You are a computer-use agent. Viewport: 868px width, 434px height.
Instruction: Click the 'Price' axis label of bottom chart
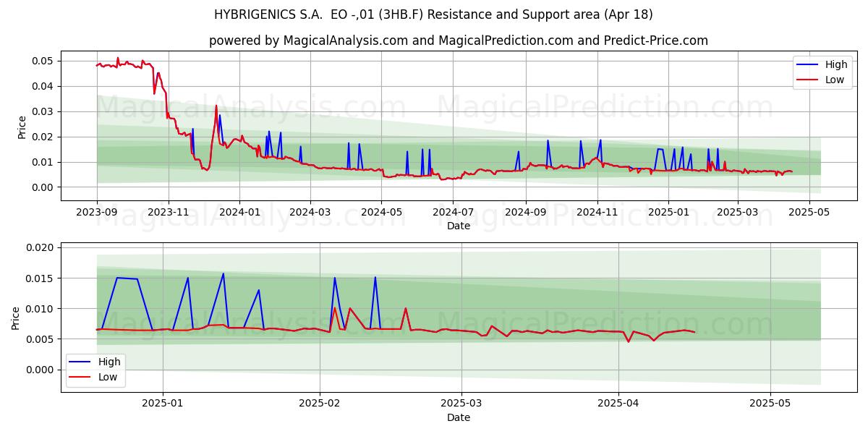click(x=16, y=318)
